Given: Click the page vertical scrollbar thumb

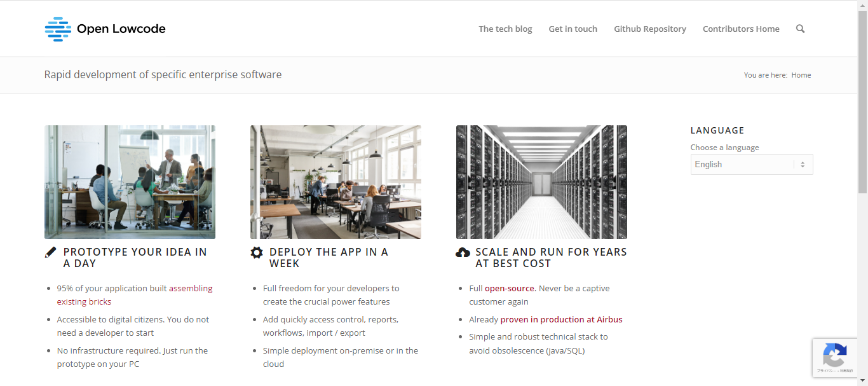Looking at the screenshot, I should click(x=862, y=102).
